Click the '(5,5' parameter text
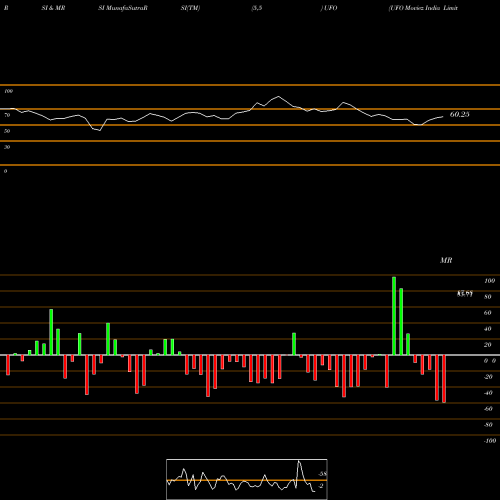The image size is (500, 500). (x=257, y=8)
